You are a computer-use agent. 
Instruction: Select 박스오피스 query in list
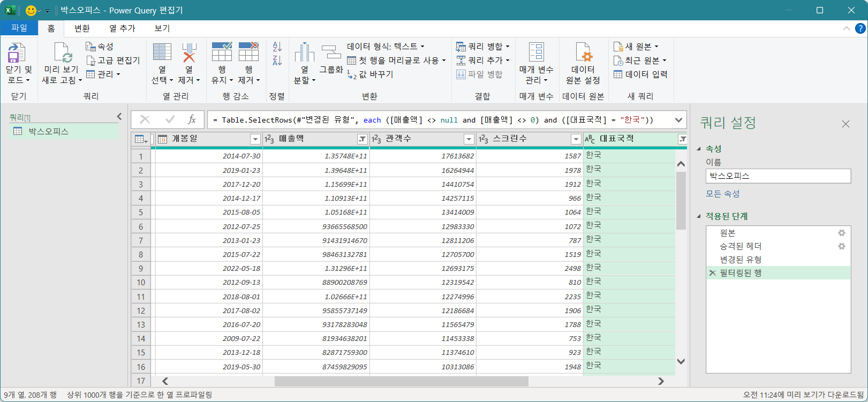tap(64, 131)
